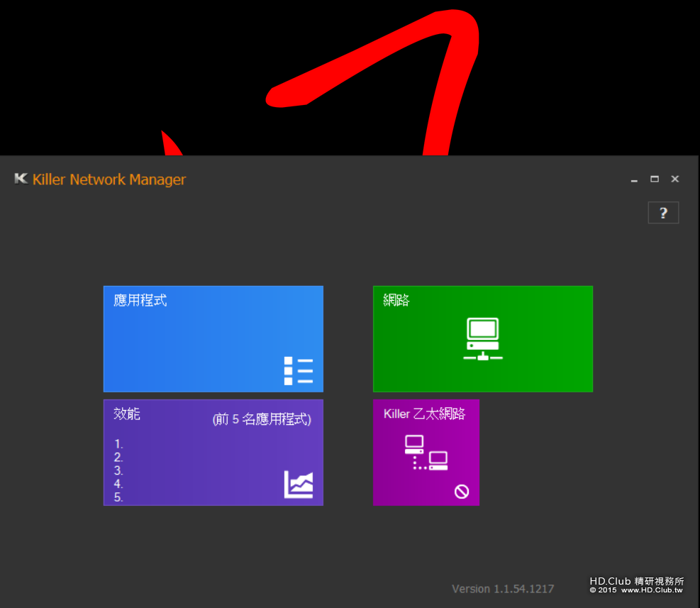Click the Killer K logo icon

coord(21,179)
